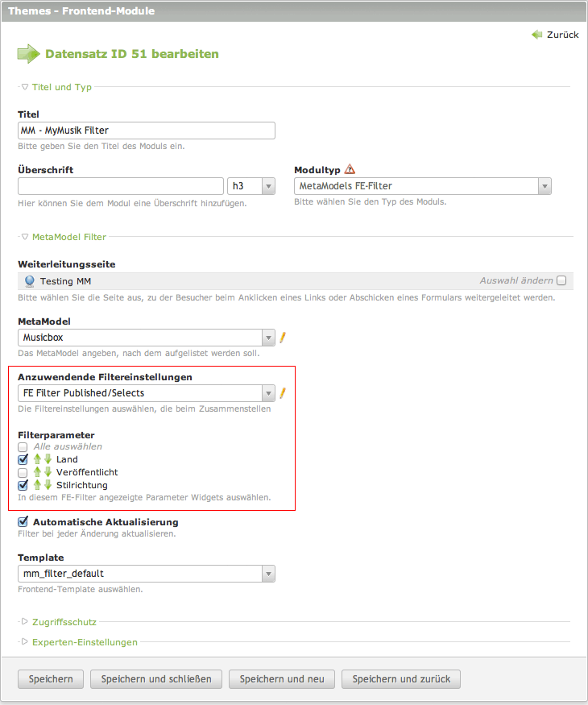This screenshot has height=705, width=588.
Task: Click into the Überschrift text field
Action: 120,186
